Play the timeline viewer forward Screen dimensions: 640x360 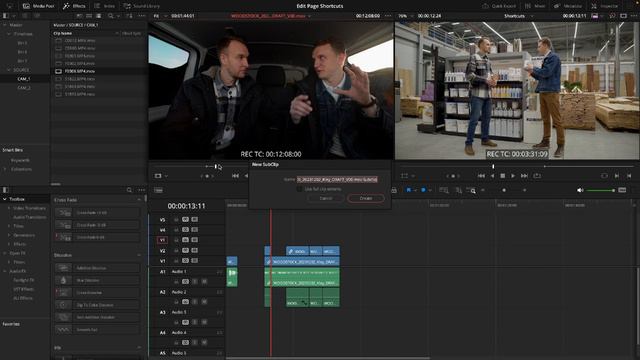pyautogui.click(x=513, y=176)
